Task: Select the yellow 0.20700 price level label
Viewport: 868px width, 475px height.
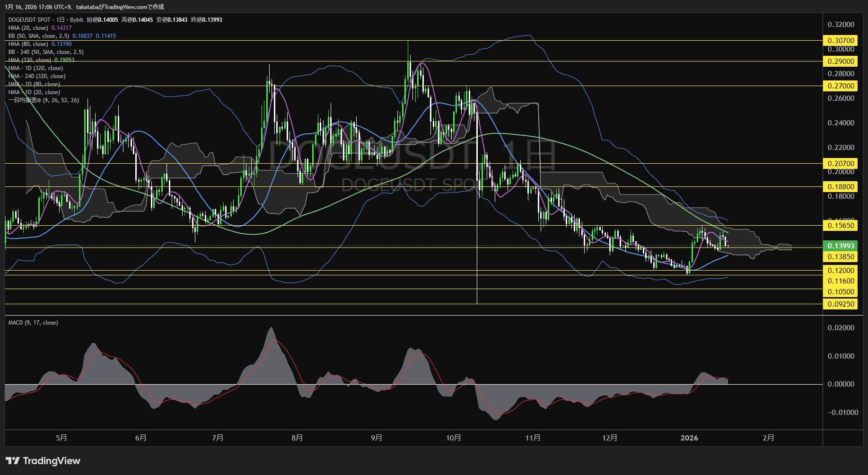Action: (x=841, y=164)
